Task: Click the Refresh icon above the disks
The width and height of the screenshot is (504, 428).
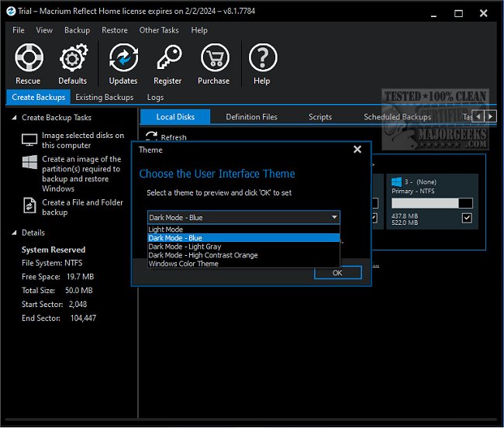Action: [152, 137]
